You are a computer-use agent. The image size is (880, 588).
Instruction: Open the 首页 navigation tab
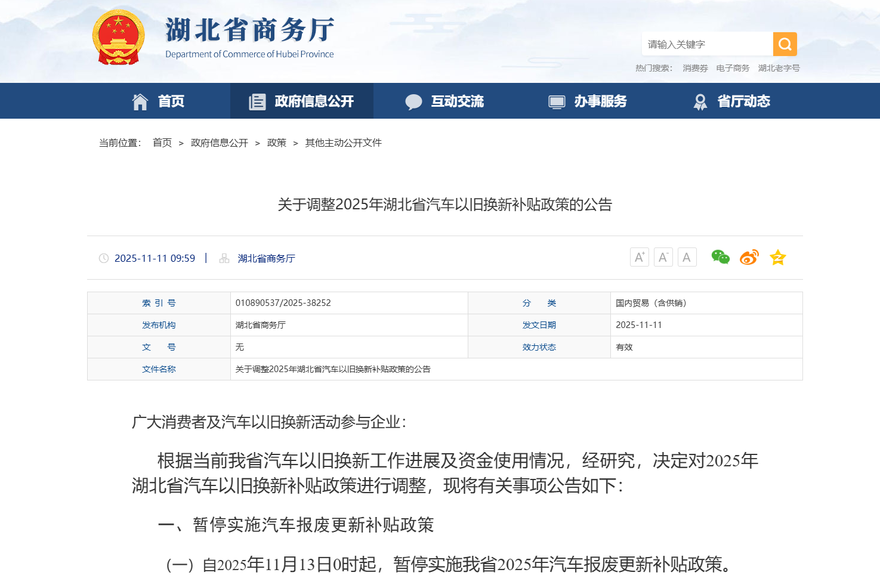click(158, 101)
